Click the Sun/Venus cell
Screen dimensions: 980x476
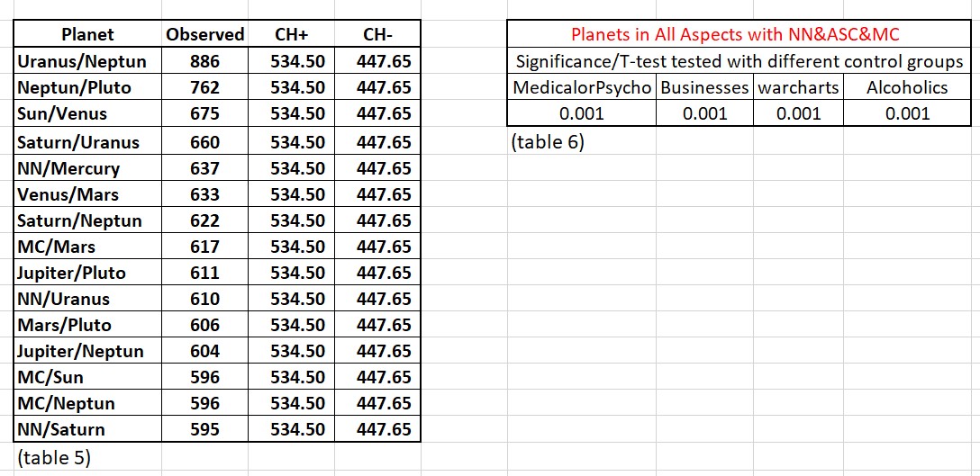pyautogui.click(x=87, y=114)
